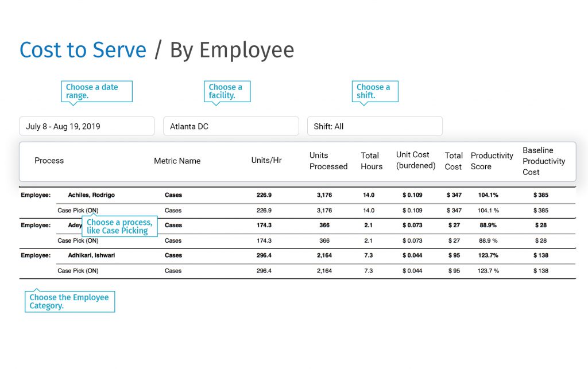Click the Choose the Employee Category callout

coord(69,301)
